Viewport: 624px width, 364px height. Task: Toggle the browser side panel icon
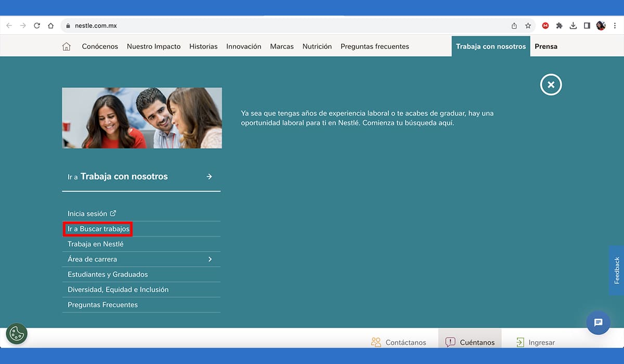[587, 25]
